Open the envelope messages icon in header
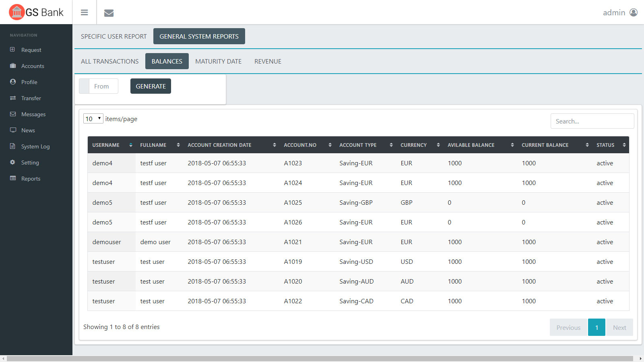The width and height of the screenshot is (644, 362). click(109, 13)
